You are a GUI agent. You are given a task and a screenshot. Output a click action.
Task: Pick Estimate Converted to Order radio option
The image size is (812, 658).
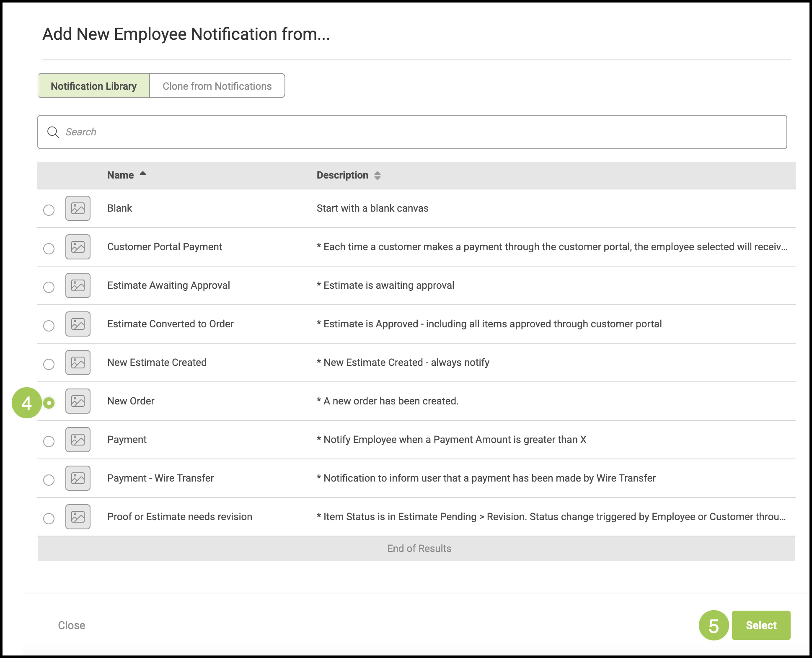(x=49, y=326)
